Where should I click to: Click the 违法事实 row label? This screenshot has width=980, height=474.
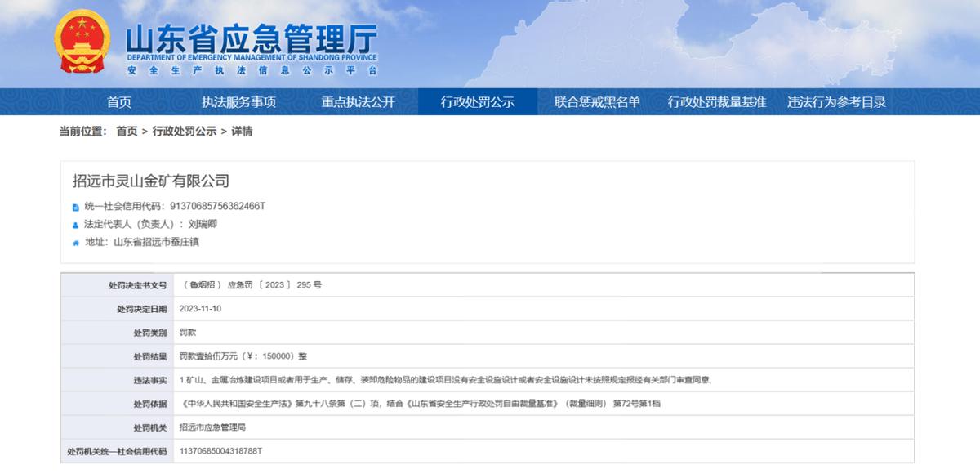tap(150, 380)
